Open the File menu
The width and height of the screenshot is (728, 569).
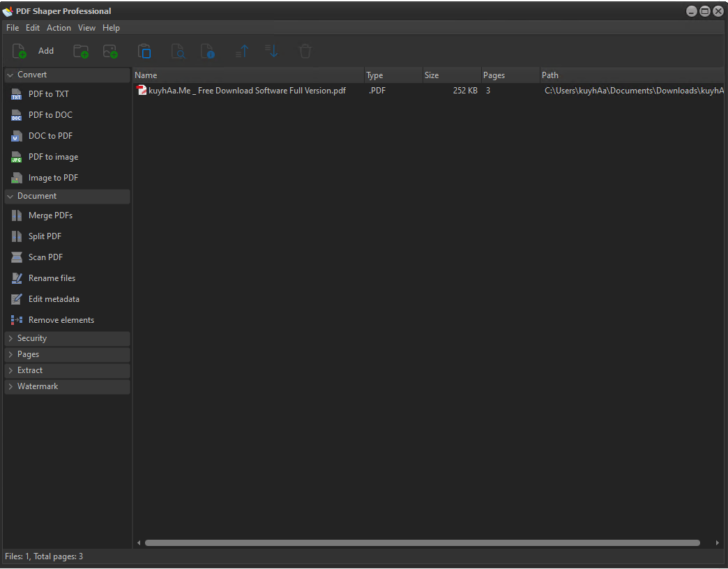(13, 28)
